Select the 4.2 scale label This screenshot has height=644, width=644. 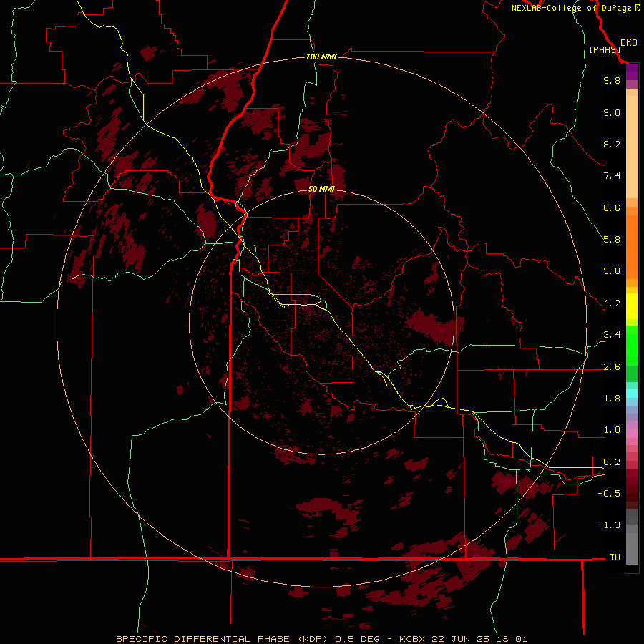click(x=612, y=303)
